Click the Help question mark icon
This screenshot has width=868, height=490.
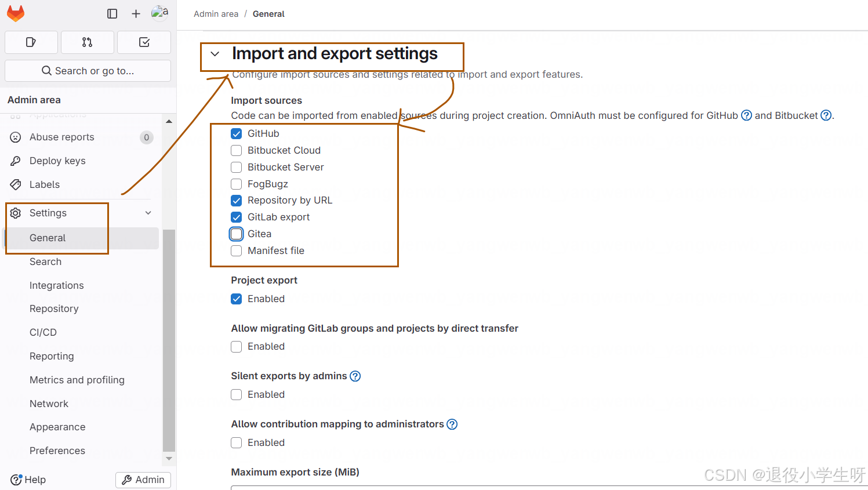coord(16,480)
